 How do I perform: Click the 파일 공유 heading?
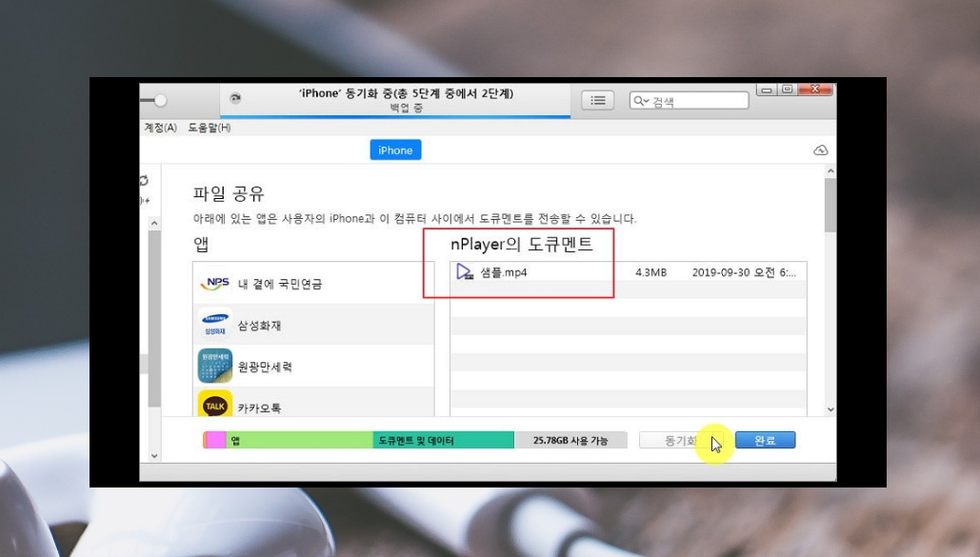229,194
